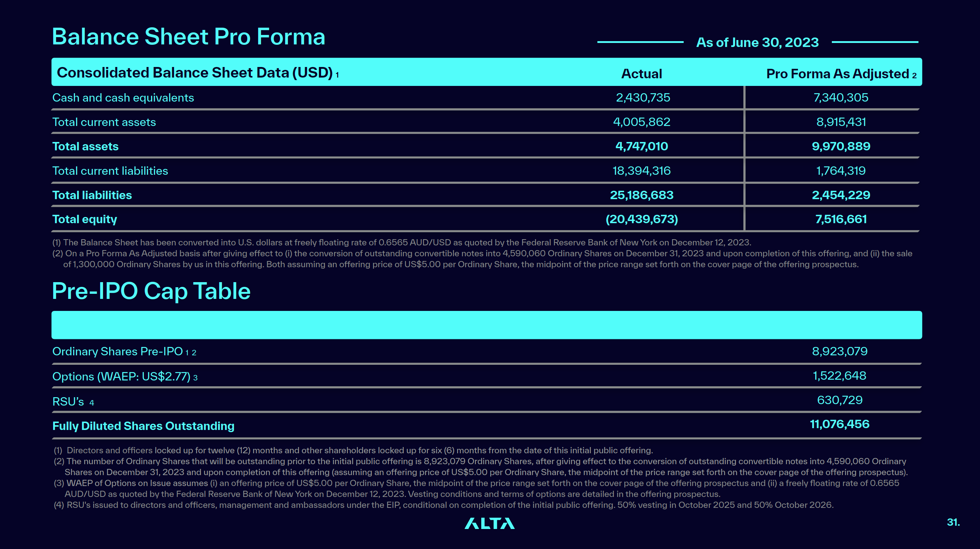
Task: Click the RSU's value 630,729
Action: tap(839, 400)
